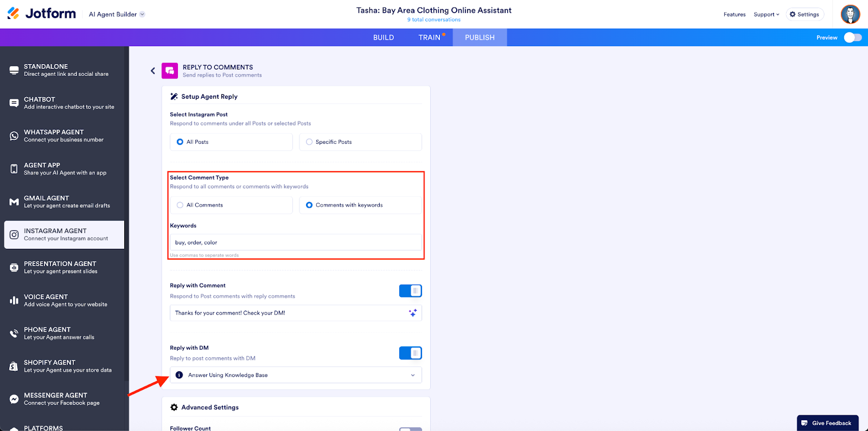The width and height of the screenshot is (868, 431).
Task: Click the back arrow beside Reply to Comments
Action: pos(153,71)
